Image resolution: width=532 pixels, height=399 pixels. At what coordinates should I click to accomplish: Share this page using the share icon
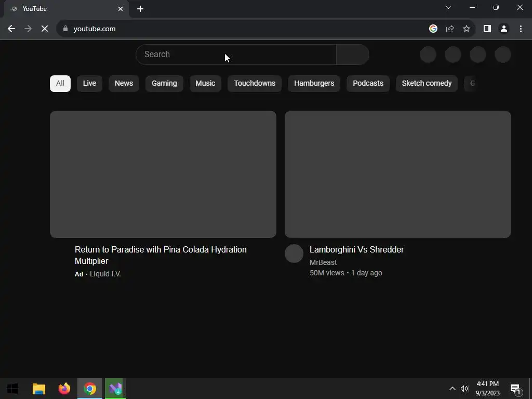tap(450, 29)
